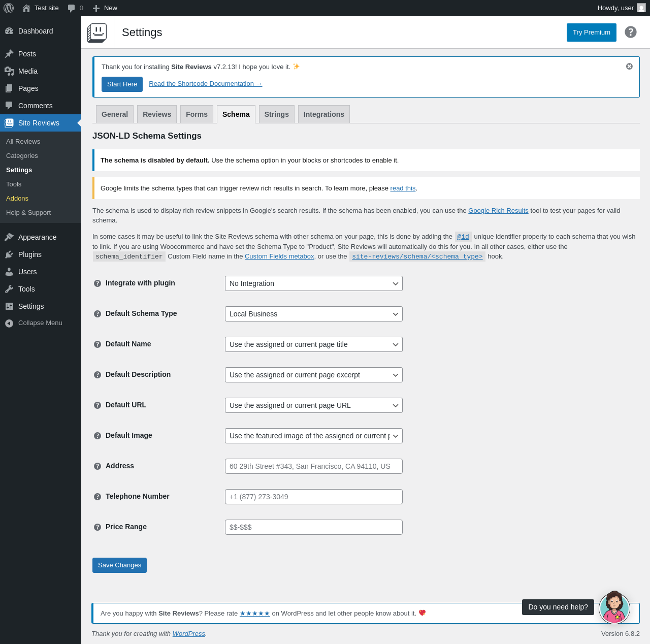Focus the Price Range input field
This screenshot has width=650, height=644.
[x=314, y=527]
